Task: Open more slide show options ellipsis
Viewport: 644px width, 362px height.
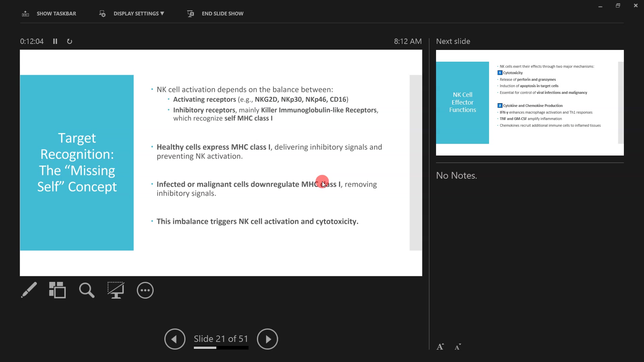Action: pyautogui.click(x=145, y=290)
